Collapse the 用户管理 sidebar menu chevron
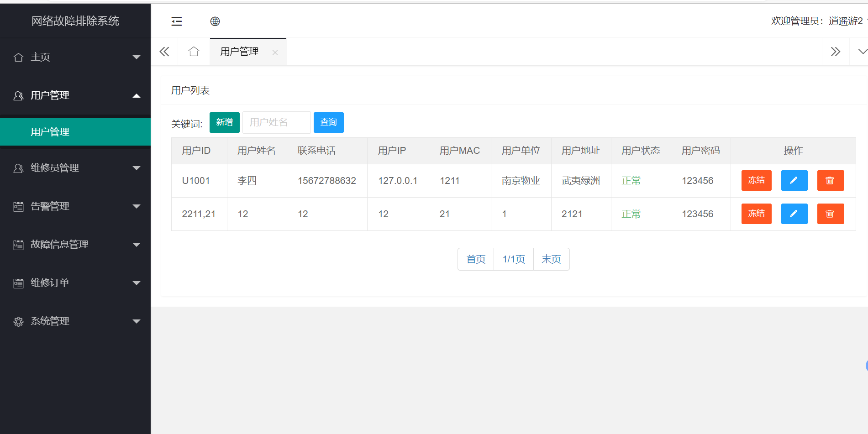The image size is (868, 434). pos(136,95)
